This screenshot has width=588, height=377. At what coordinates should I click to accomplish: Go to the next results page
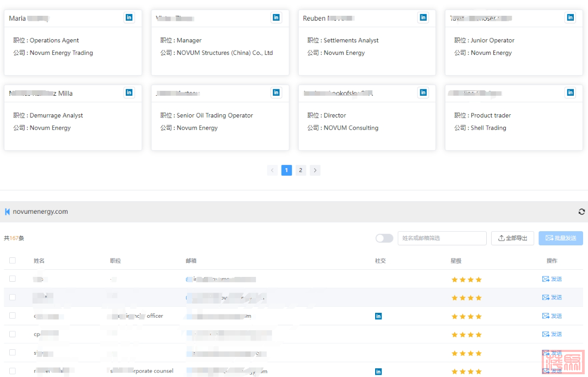coord(315,170)
